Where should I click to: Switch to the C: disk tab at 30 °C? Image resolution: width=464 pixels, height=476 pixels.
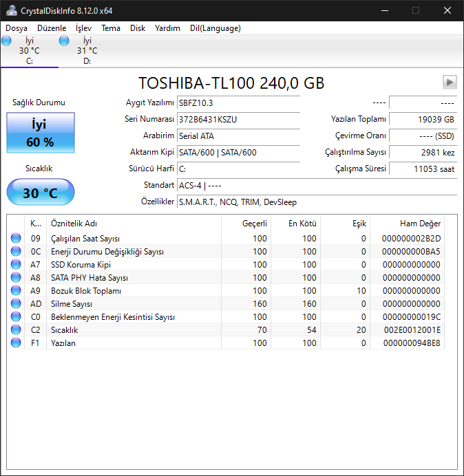click(30, 51)
